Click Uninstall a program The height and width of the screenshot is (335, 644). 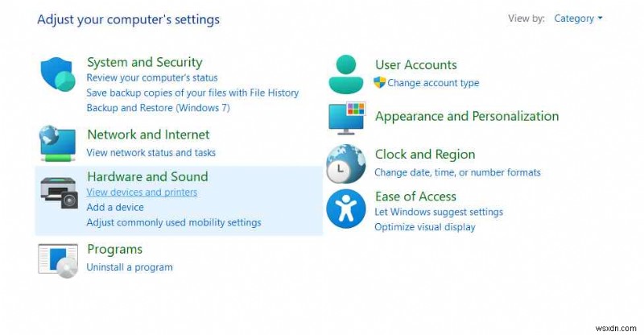tap(130, 267)
